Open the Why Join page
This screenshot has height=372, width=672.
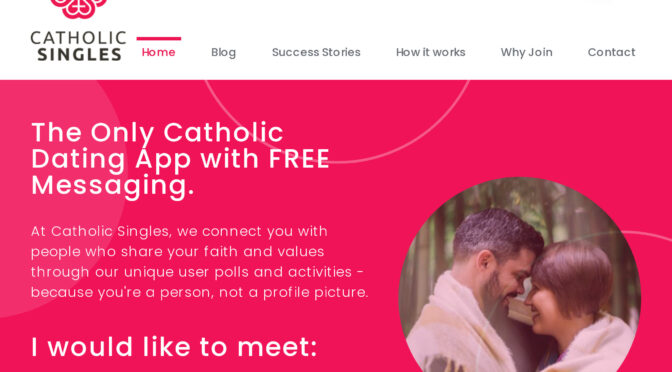[526, 52]
